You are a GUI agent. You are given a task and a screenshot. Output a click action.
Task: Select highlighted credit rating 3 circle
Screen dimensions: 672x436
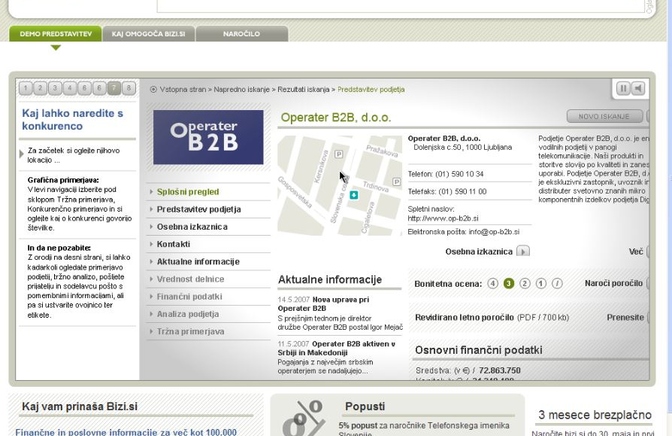pos(509,283)
